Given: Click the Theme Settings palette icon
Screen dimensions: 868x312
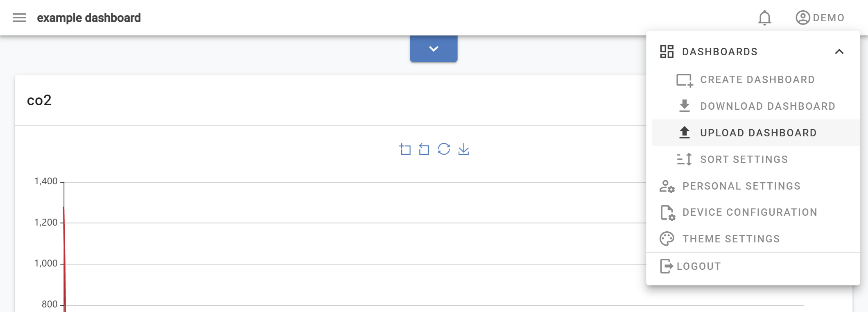Looking at the screenshot, I should 667,238.
